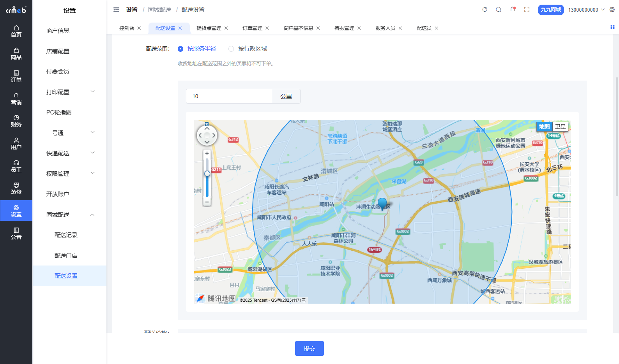Viewport: 619px width, 364px height.
Task: Open the 公告 announcements section
Action: coord(16,234)
